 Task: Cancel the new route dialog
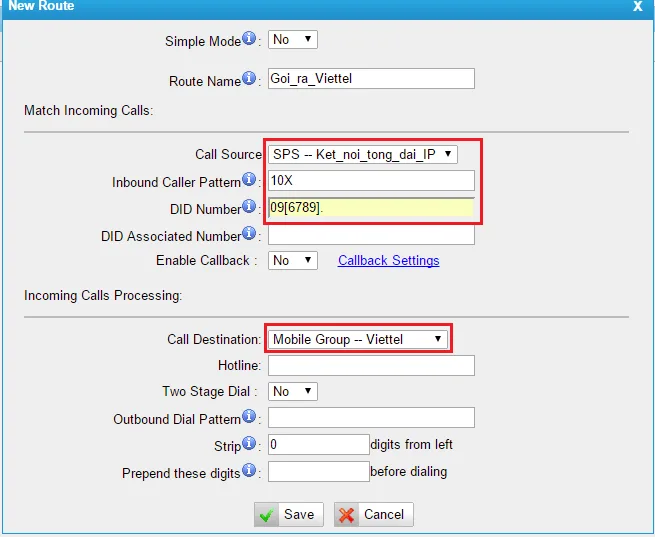[373, 515]
